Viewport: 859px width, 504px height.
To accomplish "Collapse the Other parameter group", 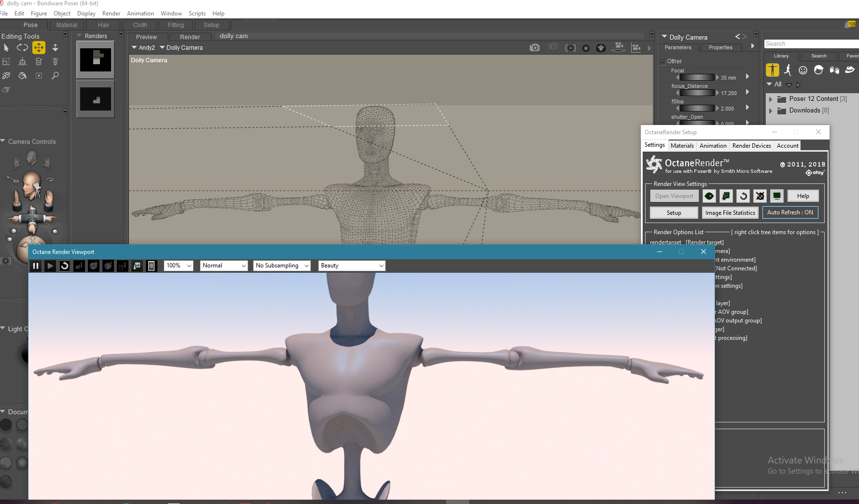I will (663, 62).
